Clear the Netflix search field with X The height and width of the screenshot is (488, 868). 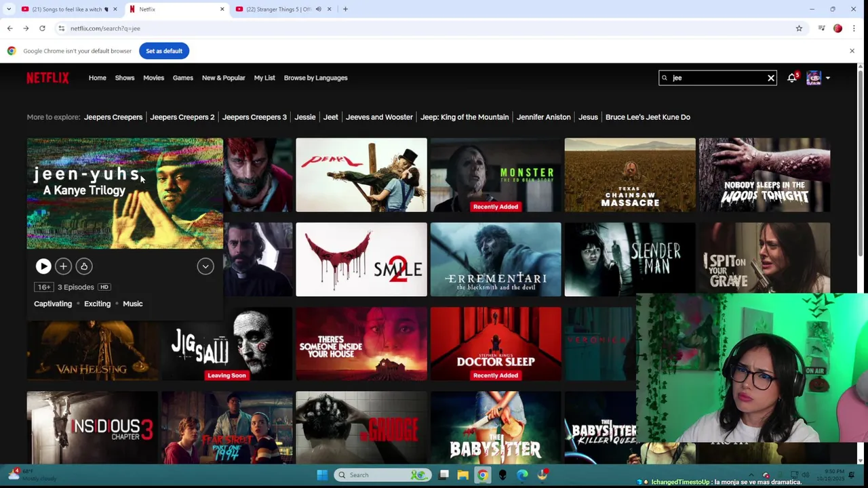771,78
